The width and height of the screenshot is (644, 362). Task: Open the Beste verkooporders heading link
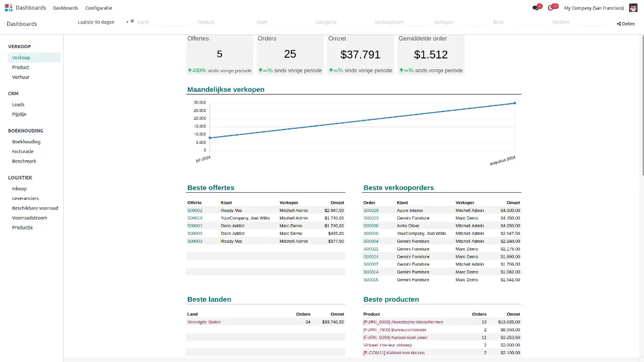[398, 188]
